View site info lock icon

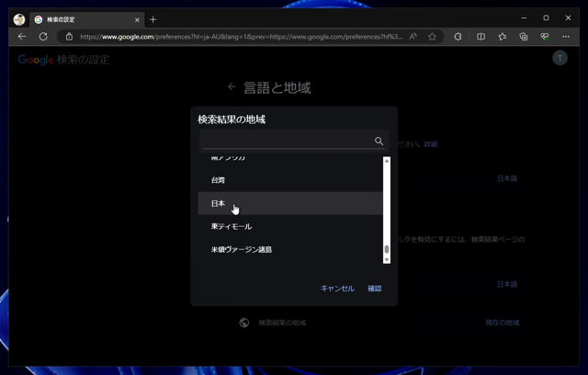click(x=69, y=37)
